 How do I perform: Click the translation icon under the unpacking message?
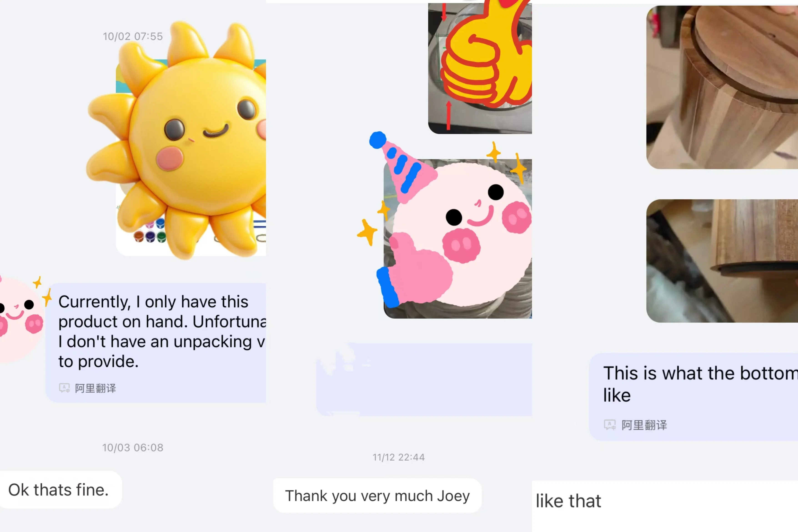(64, 388)
